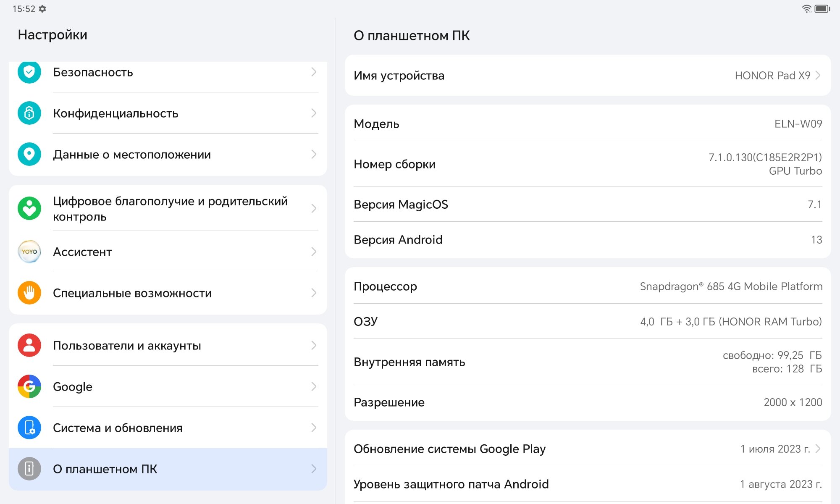Open Обновление системы Google Play

(588, 449)
